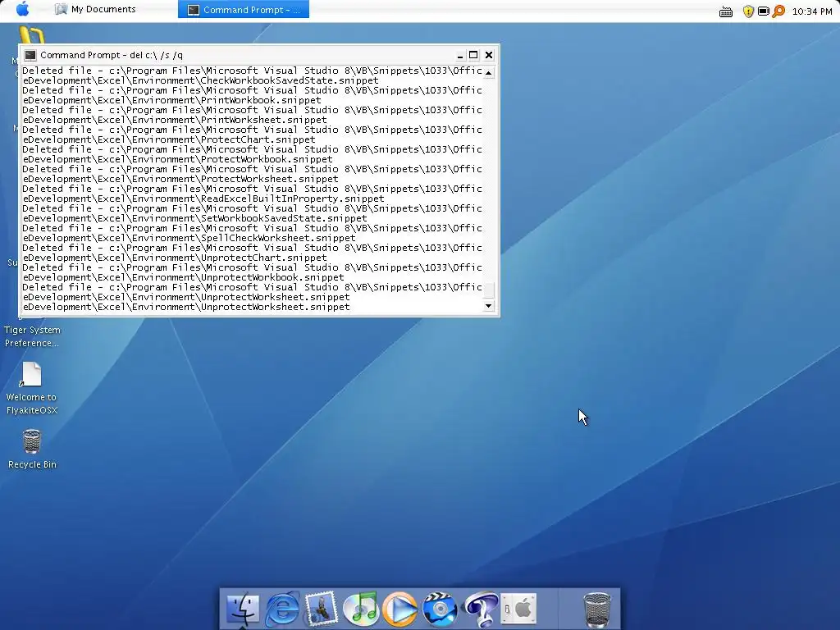This screenshot has width=840, height=630.
Task: Minimize the Command Prompt window
Action: pos(460,55)
